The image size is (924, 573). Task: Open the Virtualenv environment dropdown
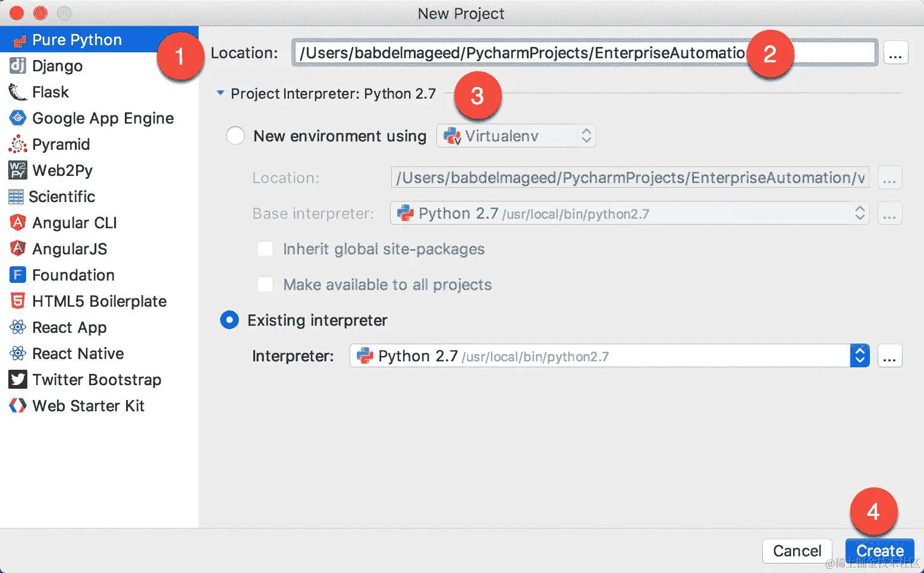point(516,136)
